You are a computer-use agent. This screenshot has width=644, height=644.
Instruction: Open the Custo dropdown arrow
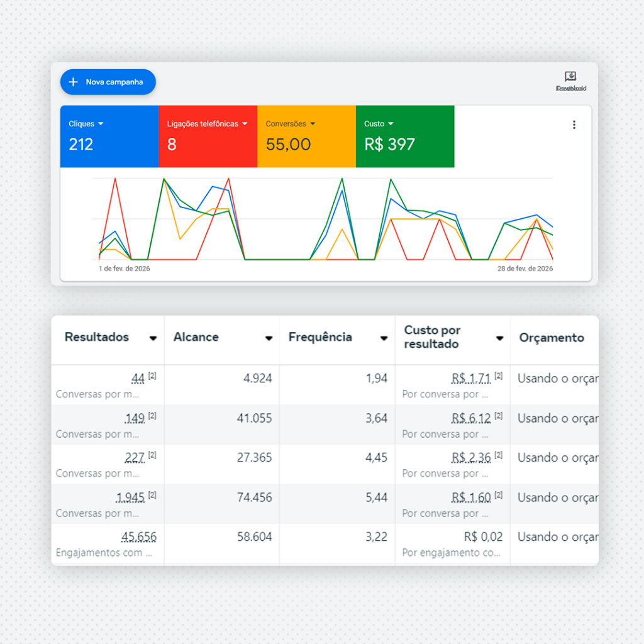point(391,124)
